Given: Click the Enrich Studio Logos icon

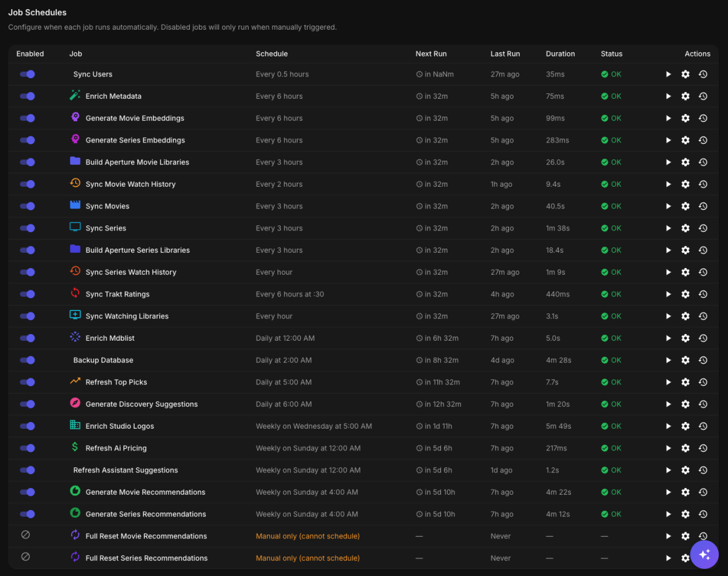Looking at the screenshot, I should tap(75, 426).
